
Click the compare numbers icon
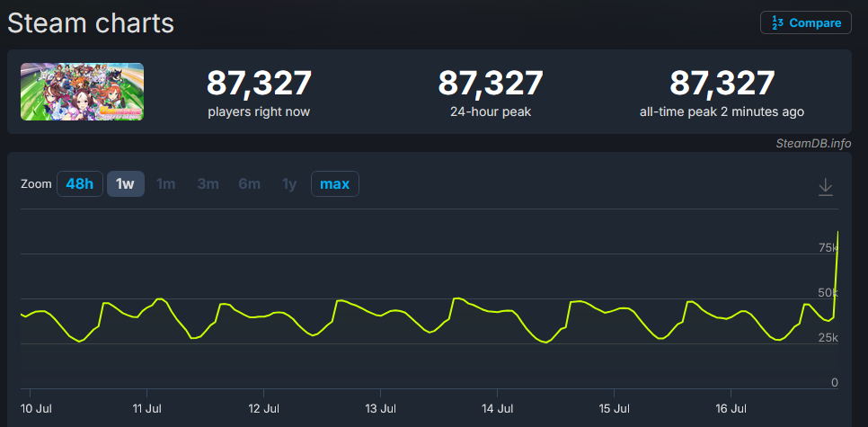(777, 23)
